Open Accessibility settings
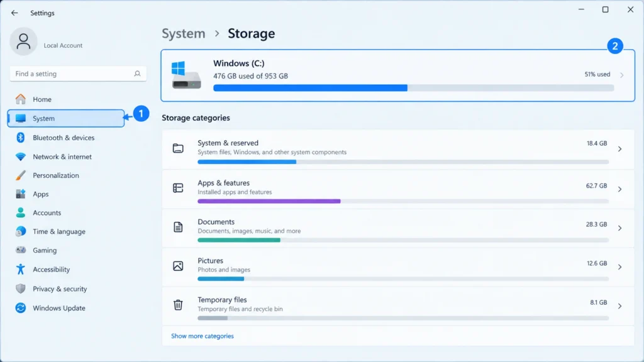644x362 pixels. tap(65, 269)
